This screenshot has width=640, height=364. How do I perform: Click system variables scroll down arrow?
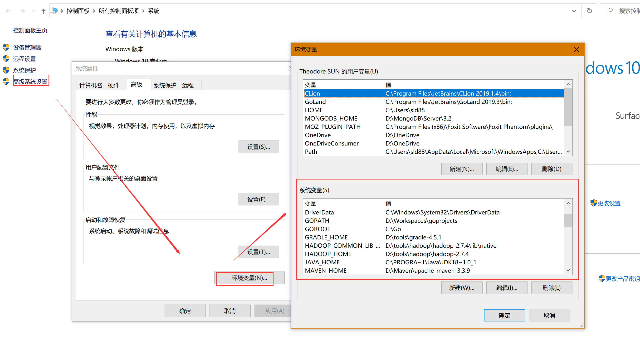pyautogui.click(x=568, y=271)
